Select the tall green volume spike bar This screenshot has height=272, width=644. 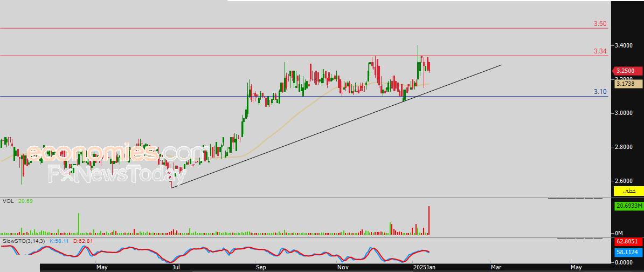pos(79,225)
